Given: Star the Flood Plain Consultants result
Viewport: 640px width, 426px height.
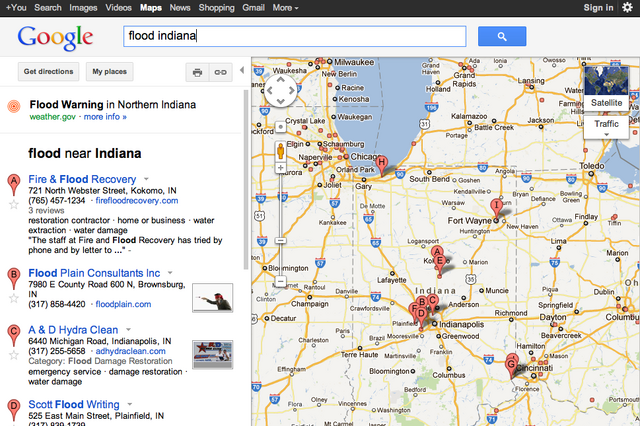Looking at the screenshot, I should pyautogui.click(x=14, y=299).
